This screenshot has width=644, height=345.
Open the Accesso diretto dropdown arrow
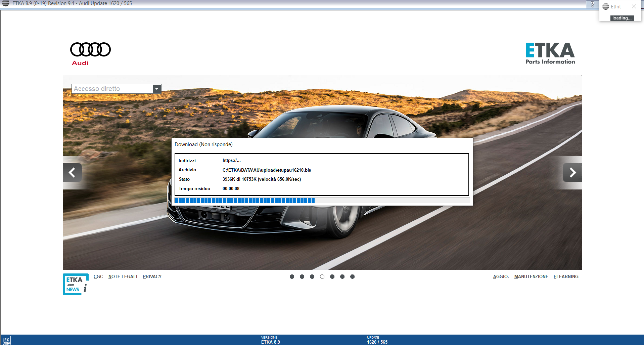coord(156,89)
